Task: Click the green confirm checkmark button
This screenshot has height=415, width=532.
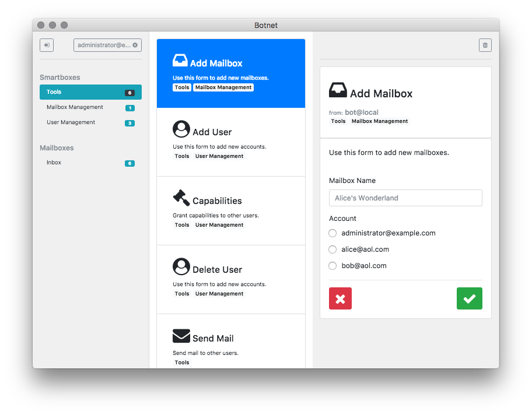Action: click(x=469, y=298)
